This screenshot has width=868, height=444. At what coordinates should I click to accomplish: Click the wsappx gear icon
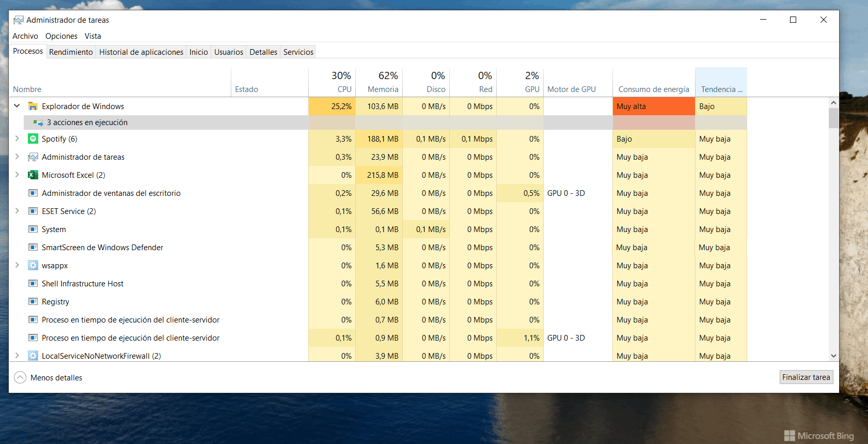click(x=33, y=265)
